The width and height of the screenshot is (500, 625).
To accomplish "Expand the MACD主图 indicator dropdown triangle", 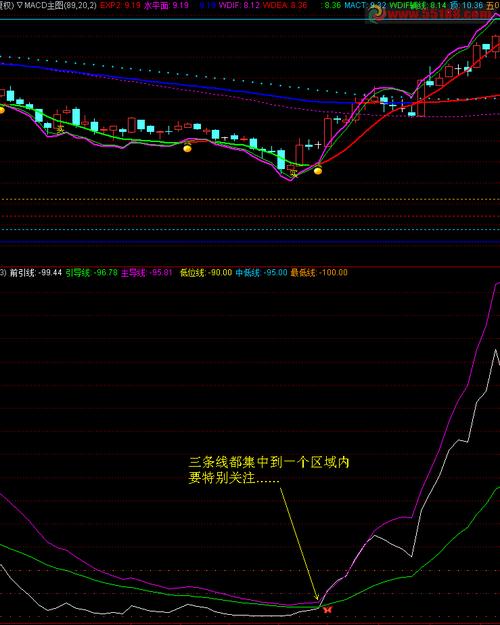I will 20,5.
